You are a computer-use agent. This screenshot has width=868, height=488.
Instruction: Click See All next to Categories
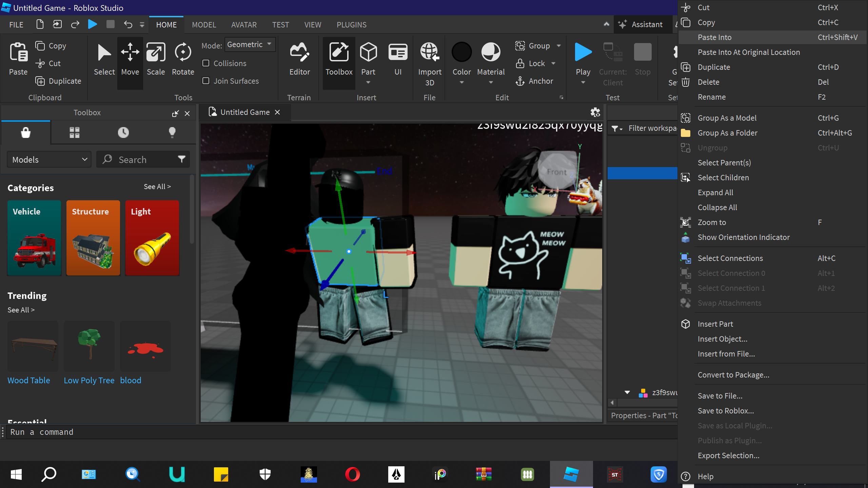157,187
